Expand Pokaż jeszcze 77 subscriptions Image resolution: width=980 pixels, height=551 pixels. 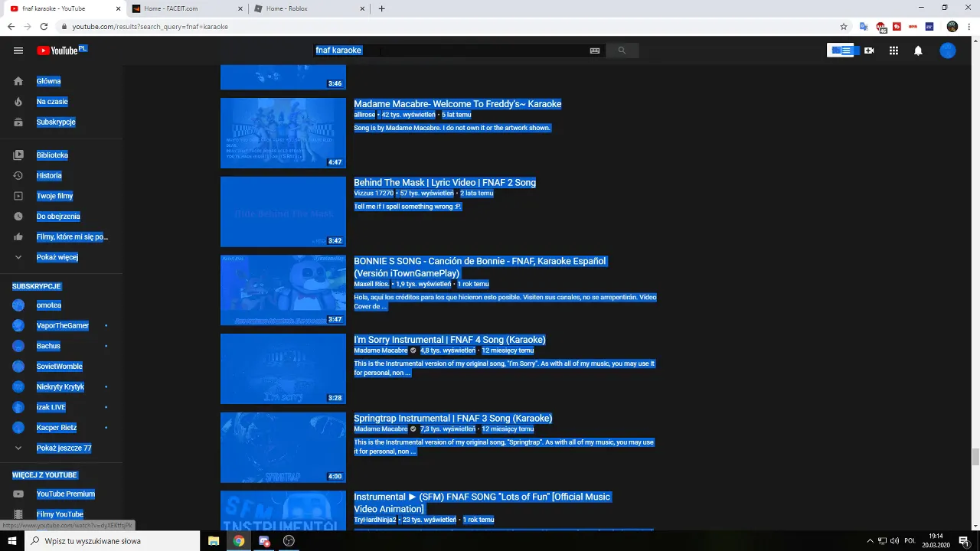(x=64, y=448)
